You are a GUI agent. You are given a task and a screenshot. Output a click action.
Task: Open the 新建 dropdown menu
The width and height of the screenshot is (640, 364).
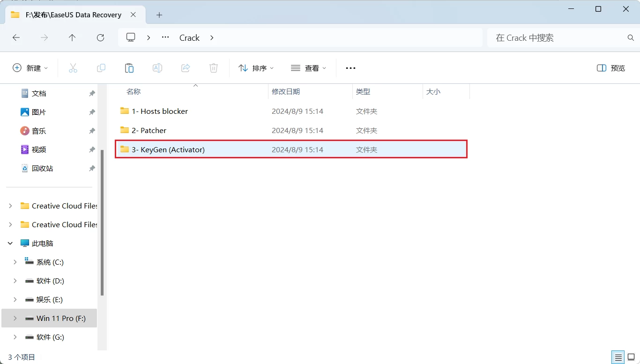pos(30,68)
